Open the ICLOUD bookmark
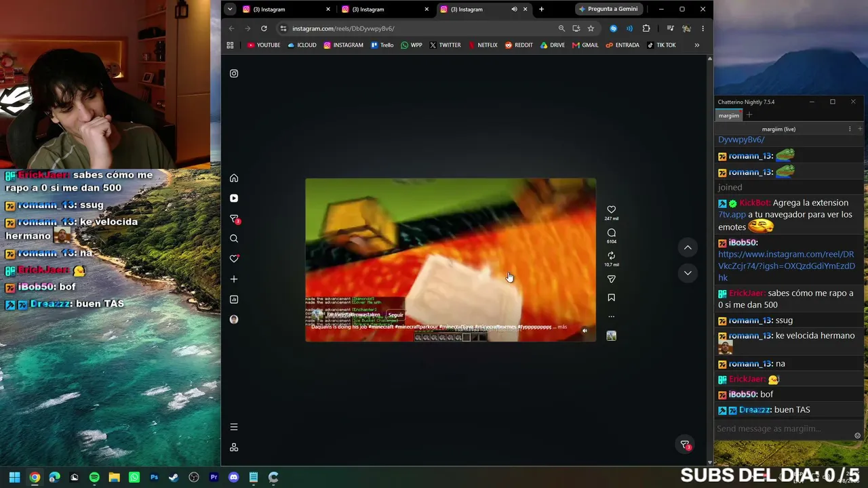The height and width of the screenshot is (488, 868). click(x=302, y=45)
